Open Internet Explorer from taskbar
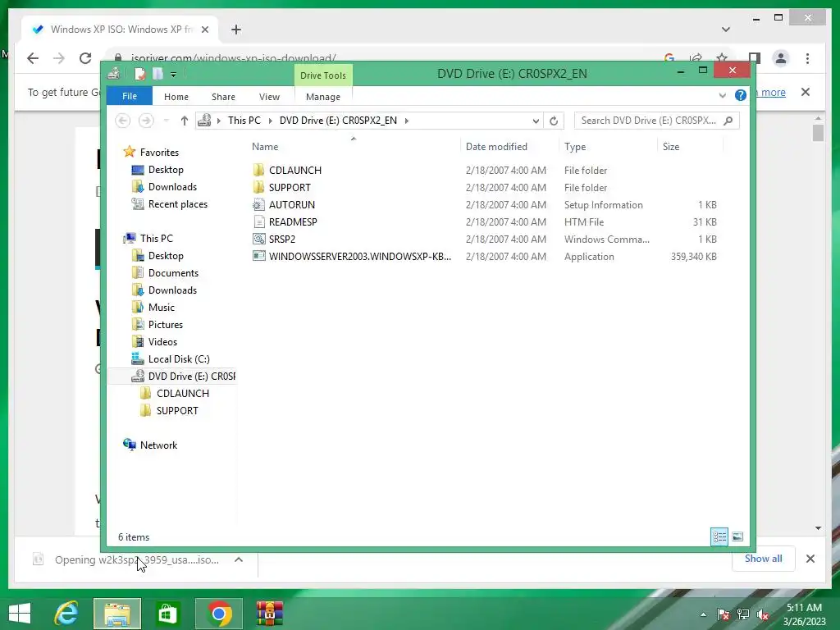 point(66,614)
